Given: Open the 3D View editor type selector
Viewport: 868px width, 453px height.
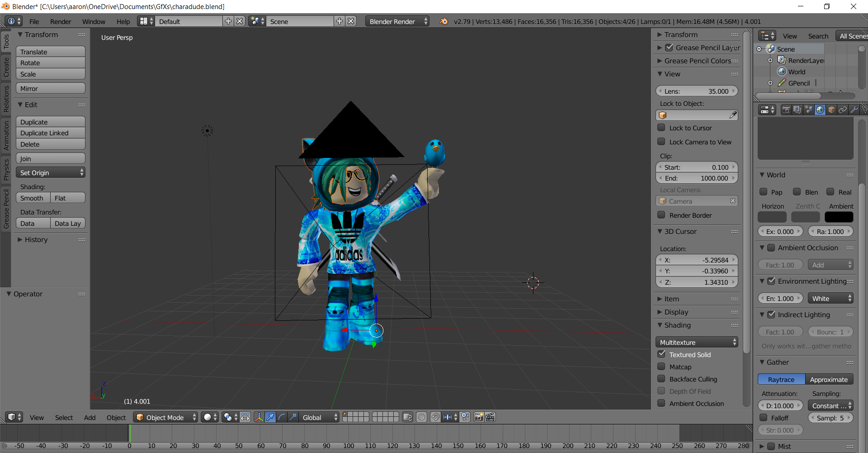Looking at the screenshot, I should [x=14, y=417].
